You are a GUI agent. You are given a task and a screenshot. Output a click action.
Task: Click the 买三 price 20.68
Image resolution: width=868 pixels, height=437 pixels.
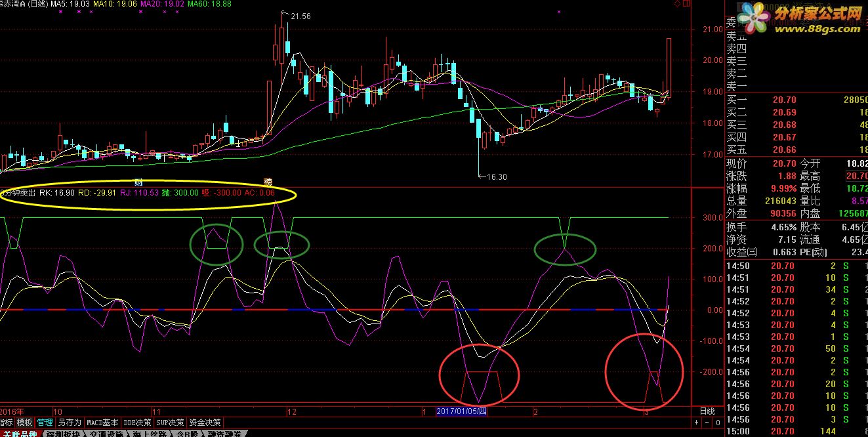pos(784,125)
